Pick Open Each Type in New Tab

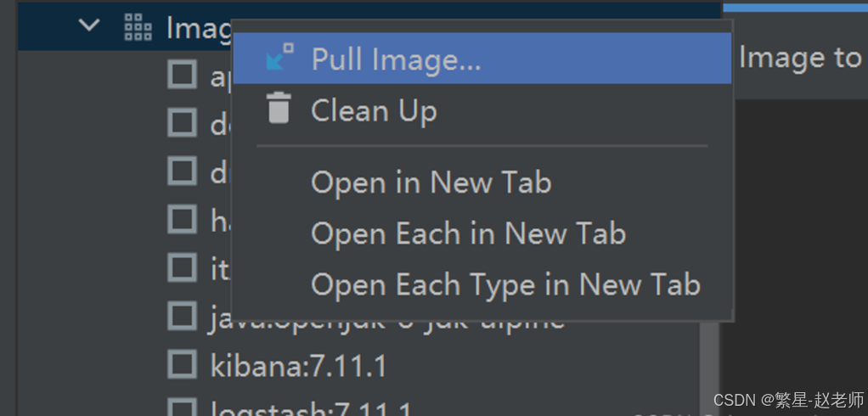[505, 284]
